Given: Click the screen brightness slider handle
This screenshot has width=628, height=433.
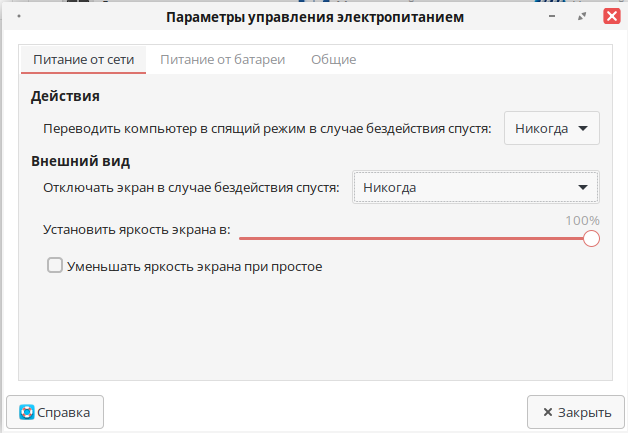Looking at the screenshot, I should [x=591, y=238].
